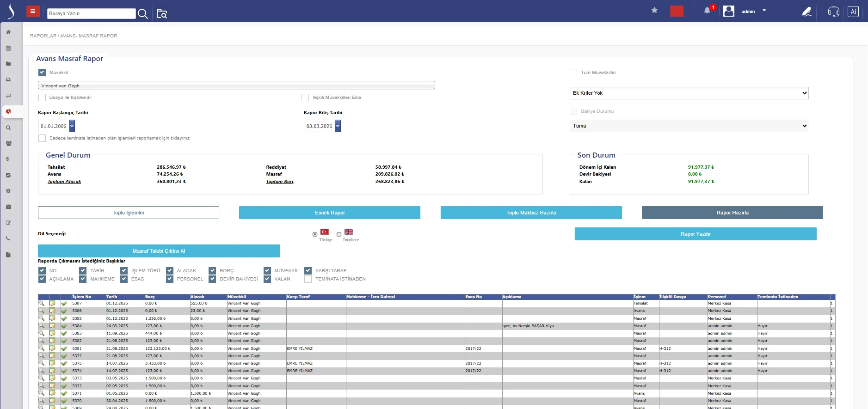Click the phone icon in the sidebar
The image size is (868, 409).
coord(8,239)
